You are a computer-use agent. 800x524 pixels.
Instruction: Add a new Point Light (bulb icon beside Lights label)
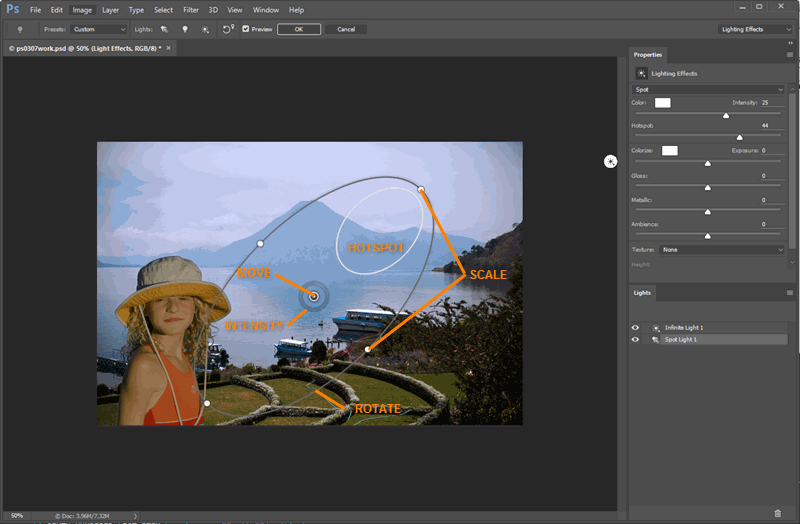click(185, 30)
